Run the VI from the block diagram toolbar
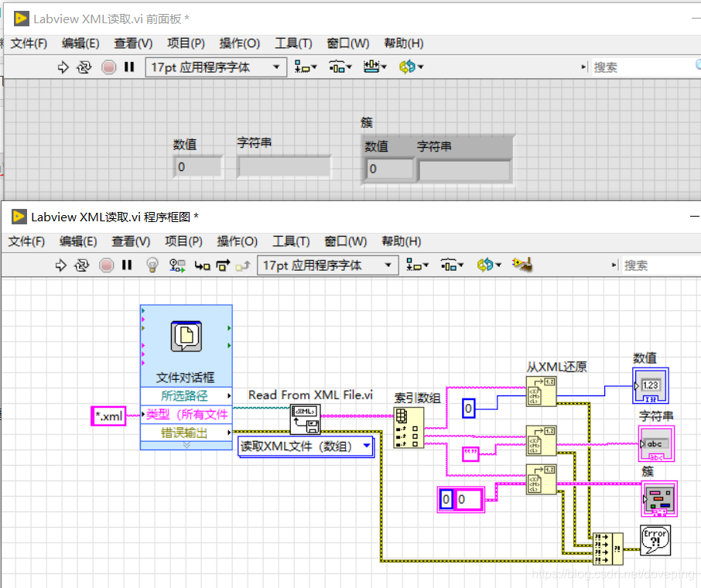This screenshot has width=701, height=588. pyautogui.click(x=60, y=265)
